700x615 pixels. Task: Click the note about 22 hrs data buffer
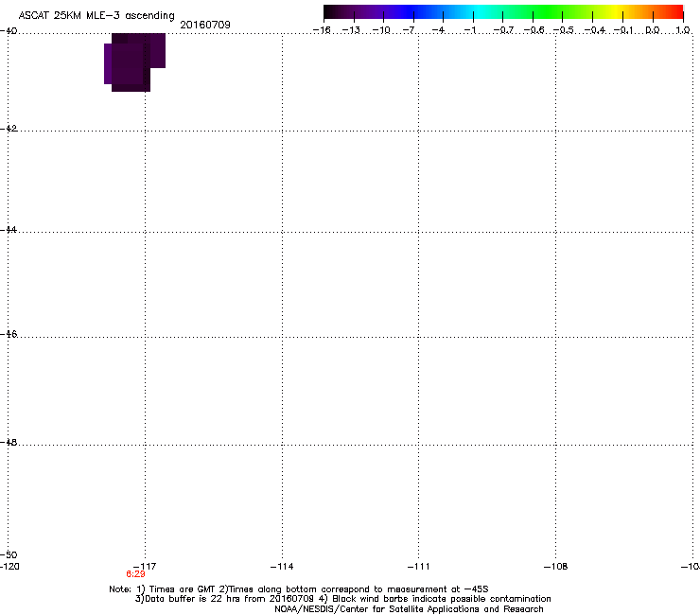coord(342,599)
